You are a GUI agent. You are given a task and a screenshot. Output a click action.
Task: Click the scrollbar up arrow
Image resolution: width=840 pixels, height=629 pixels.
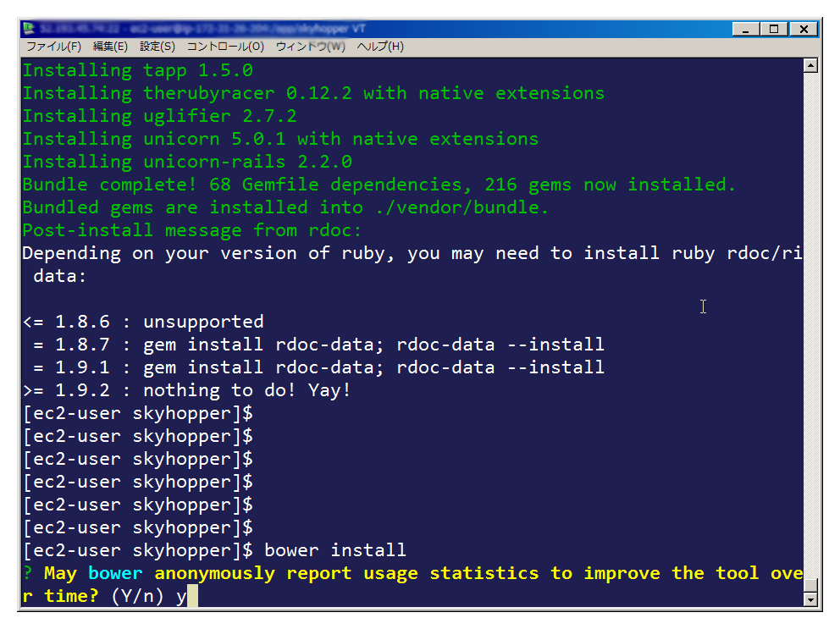[x=810, y=66]
